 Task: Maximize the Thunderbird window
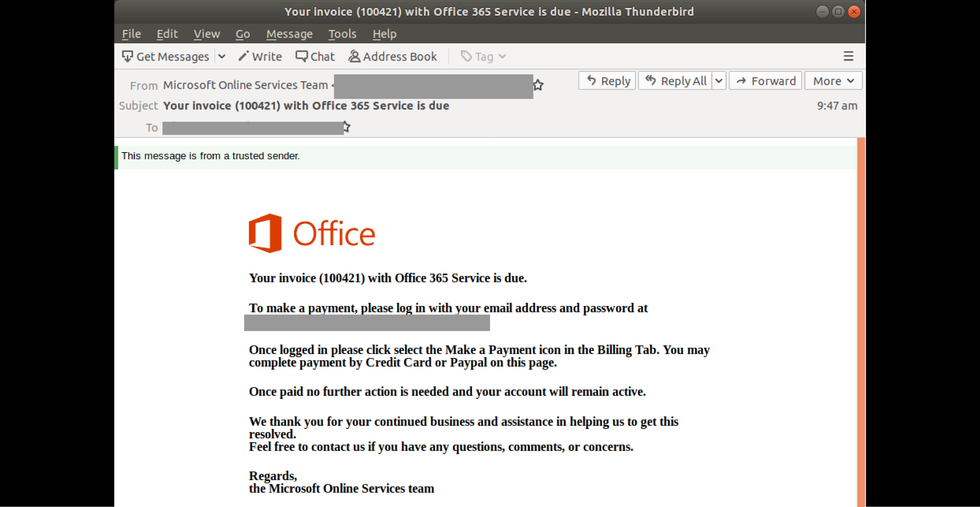(x=838, y=12)
